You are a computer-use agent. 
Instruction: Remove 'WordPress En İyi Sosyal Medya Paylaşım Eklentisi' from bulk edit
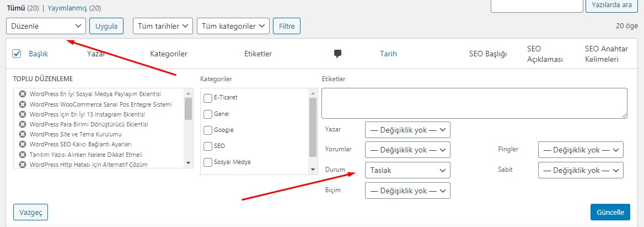23,94
